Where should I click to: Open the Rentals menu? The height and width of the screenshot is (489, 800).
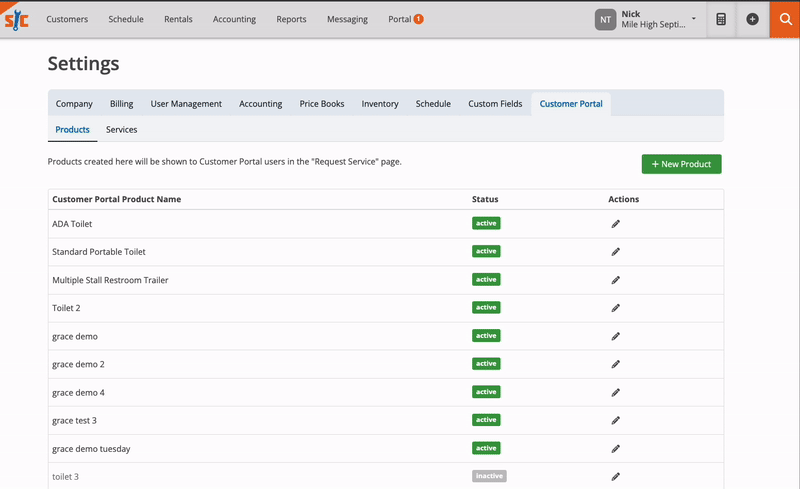coord(178,19)
